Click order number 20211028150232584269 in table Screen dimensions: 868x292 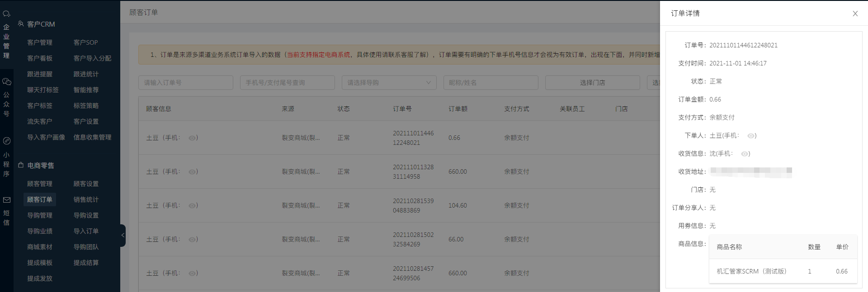click(x=413, y=239)
